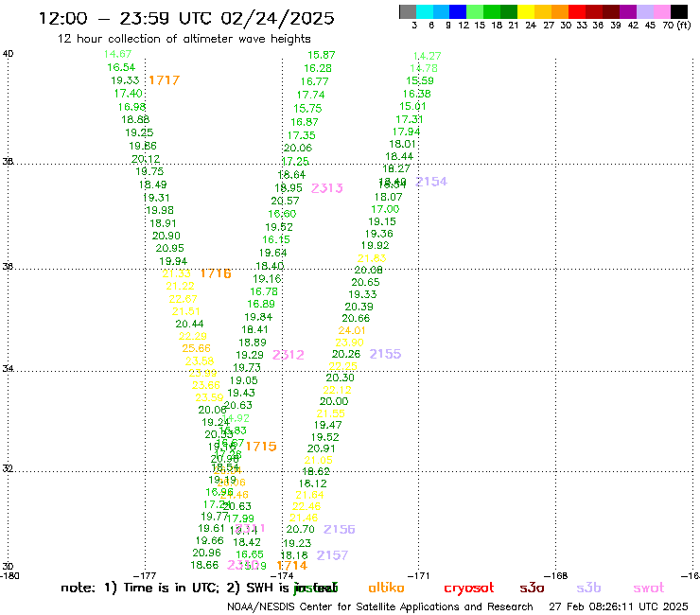Click the wave height value 21.05
This screenshot has height=615, width=700.
[x=318, y=460]
